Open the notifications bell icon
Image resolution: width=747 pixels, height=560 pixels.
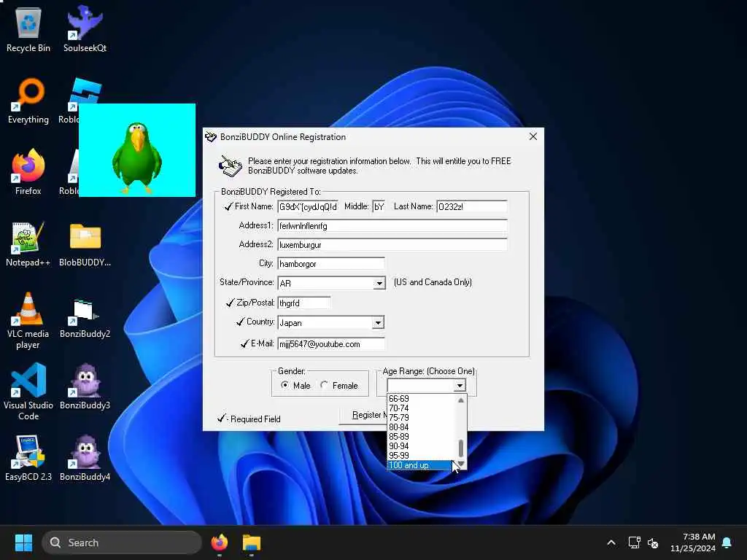point(727,542)
